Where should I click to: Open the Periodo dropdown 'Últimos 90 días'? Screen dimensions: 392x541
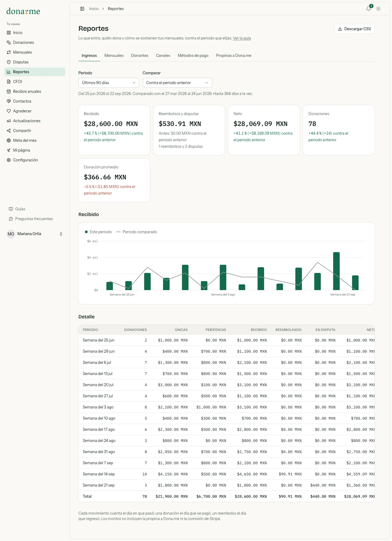(109, 83)
